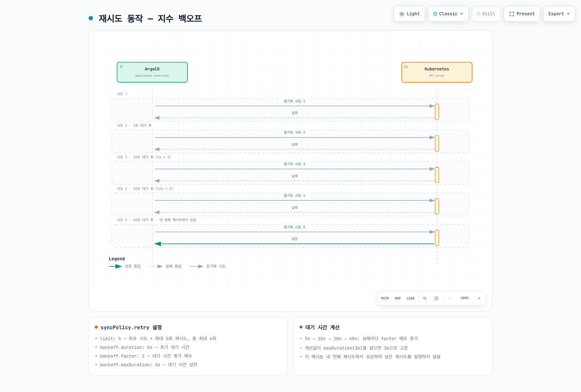Click the 'maxDuration(3m)' explanation line

(x=356, y=348)
